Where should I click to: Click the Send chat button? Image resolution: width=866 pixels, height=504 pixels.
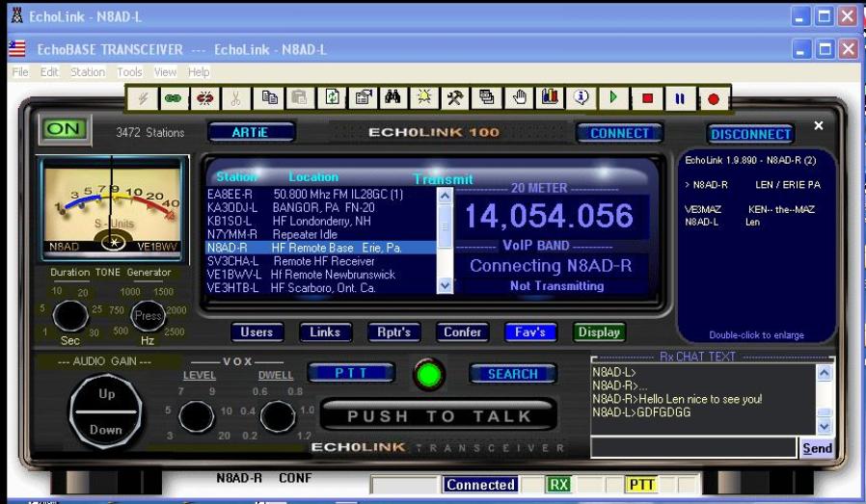click(817, 448)
